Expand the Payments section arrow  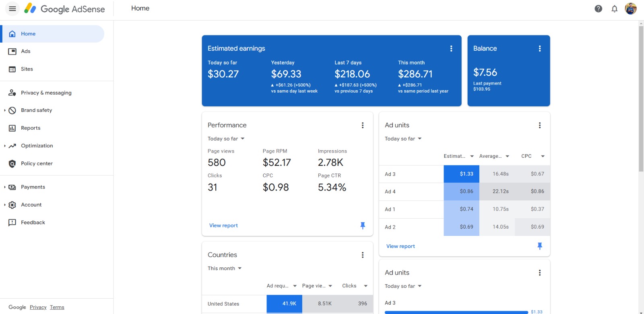click(4, 187)
